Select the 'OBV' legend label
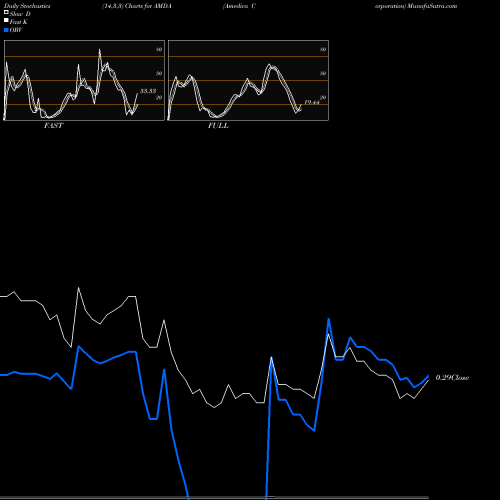 tap(16, 30)
